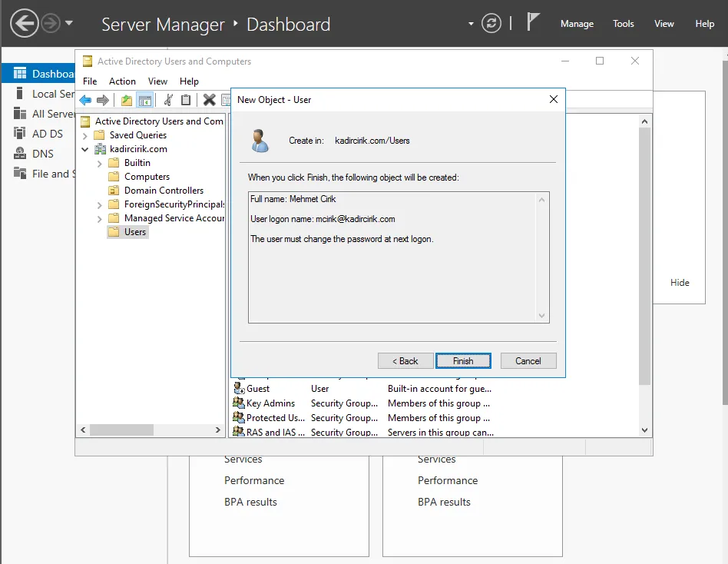Image resolution: width=728 pixels, height=564 pixels.
Task: Open the Server Manager View menu
Action: (664, 24)
